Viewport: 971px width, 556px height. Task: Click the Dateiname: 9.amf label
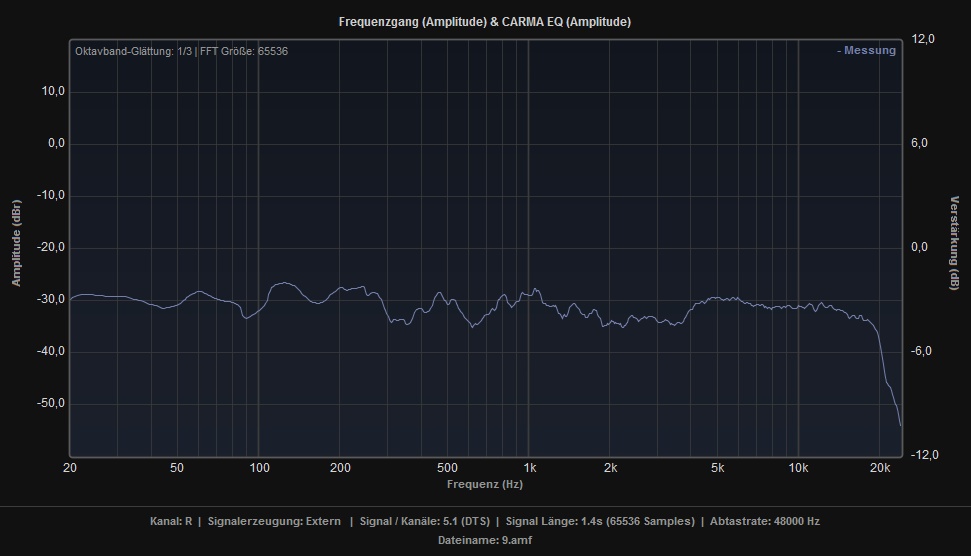(485, 540)
